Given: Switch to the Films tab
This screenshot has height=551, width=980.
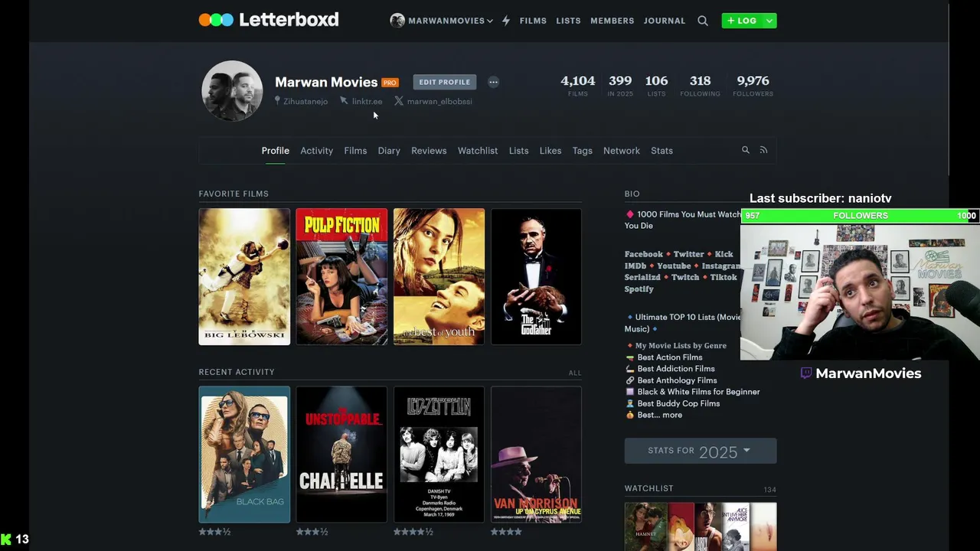Looking at the screenshot, I should point(355,151).
